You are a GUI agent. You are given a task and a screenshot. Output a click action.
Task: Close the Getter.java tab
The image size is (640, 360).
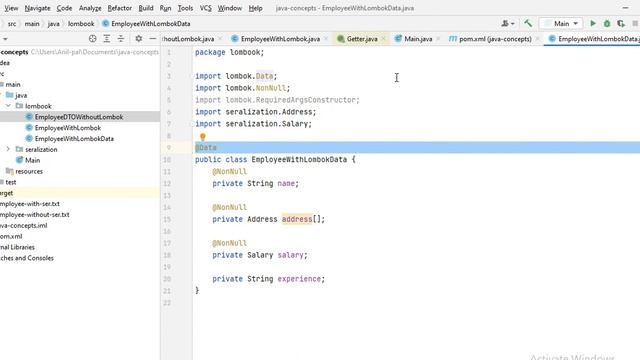coord(384,39)
